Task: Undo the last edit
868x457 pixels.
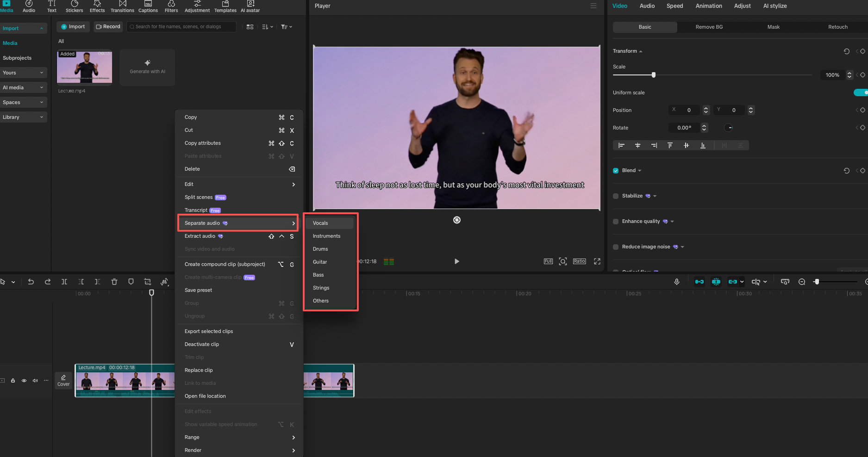Action: pyautogui.click(x=31, y=281)
